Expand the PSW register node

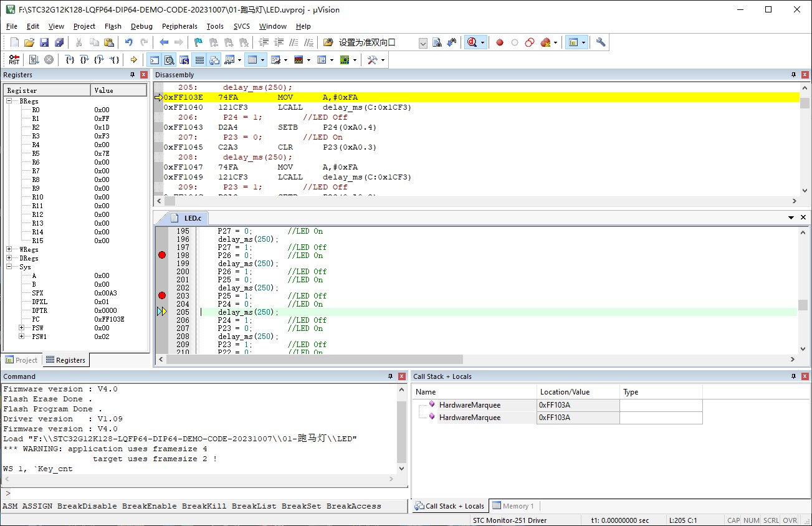pyautogui.click(x=22, y=328)
